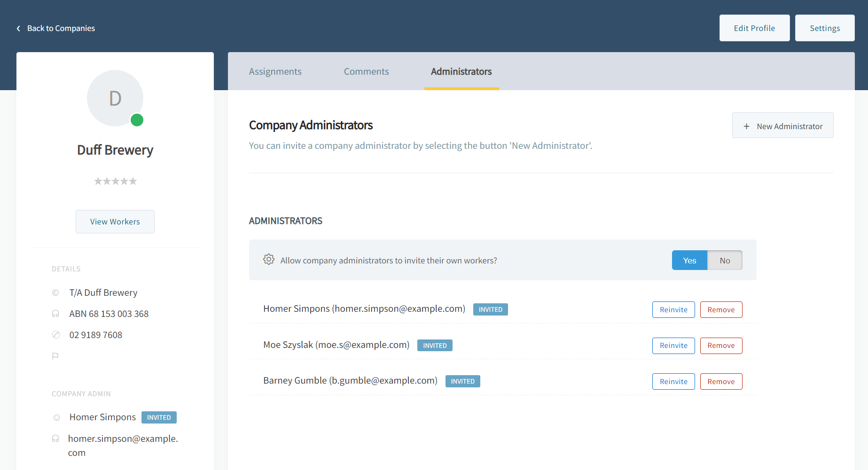
Task: Click the back chevron arrow icon
Action: click(18, 29)
